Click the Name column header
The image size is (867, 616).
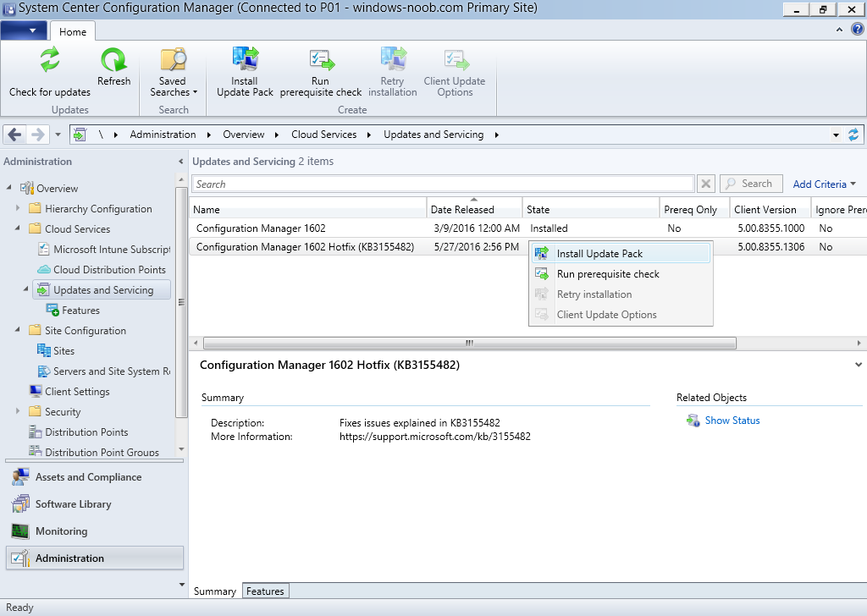[x=308, y=209]
